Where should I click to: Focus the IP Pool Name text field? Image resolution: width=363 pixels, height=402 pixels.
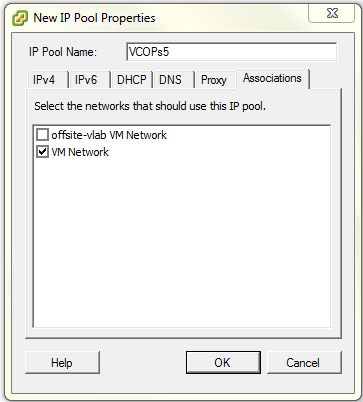click(231, 52)
